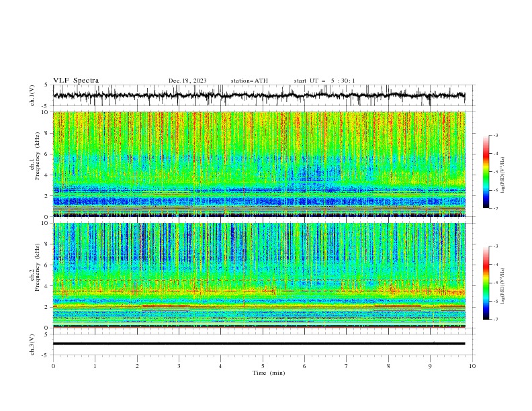532x411 pixels.
Task: Click ch.2 color bar label '-7'
Action: pyautogui.click(x=495, y=320)
